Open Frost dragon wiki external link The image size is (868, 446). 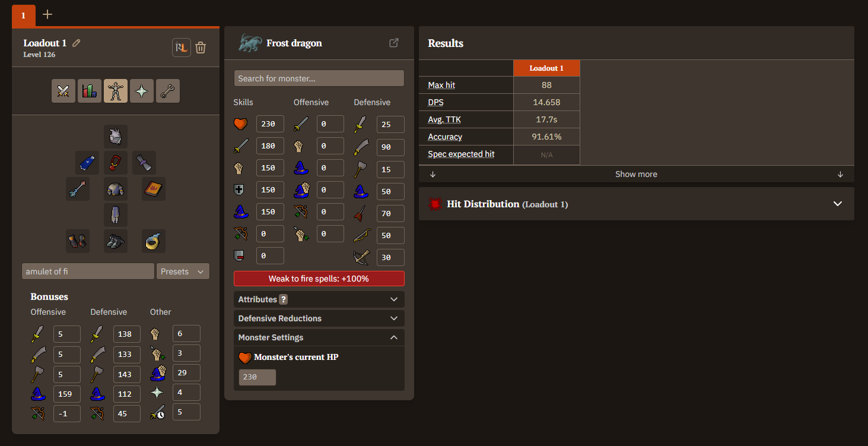pyautogui.click(x=394, y=43)
